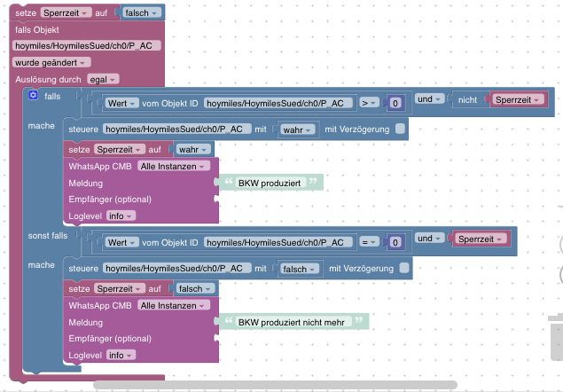Open 'Alle Instanzen' dropdown in first WhatsApp block
The image size is (563, 392).
pos(174,167)
